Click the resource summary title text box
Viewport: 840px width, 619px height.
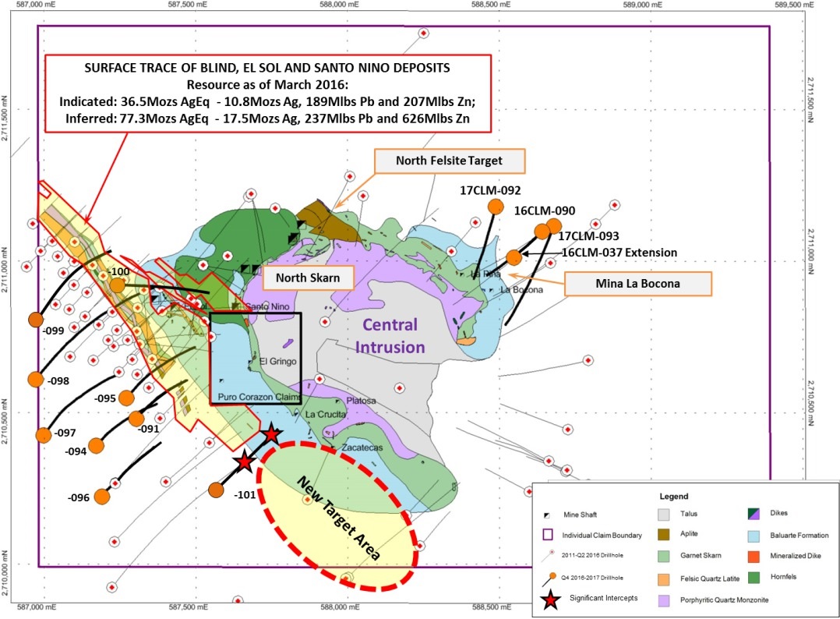tap(267, 94)
